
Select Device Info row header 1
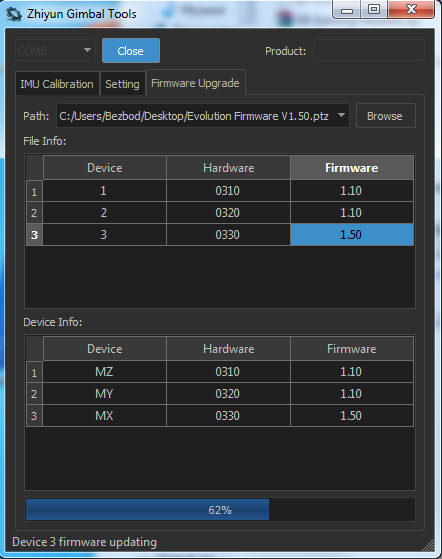coord(34,372)
